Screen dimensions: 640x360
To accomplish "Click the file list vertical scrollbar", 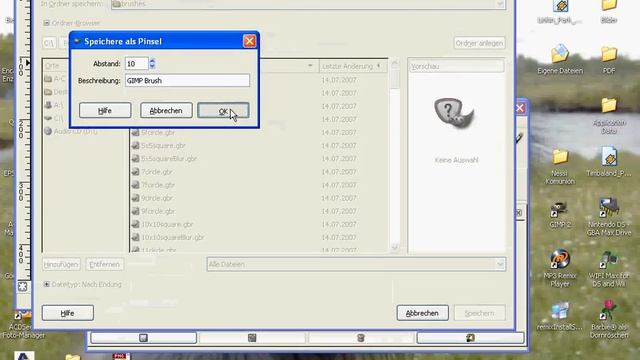I will coord(395,155).
